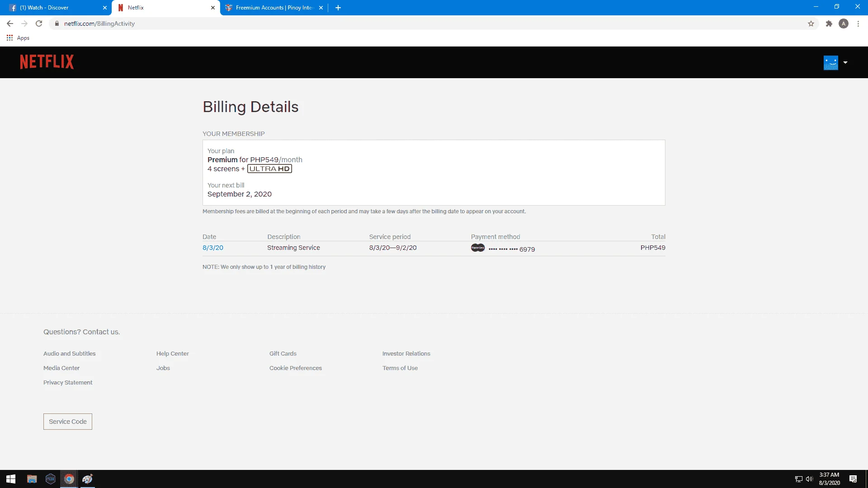Viewport: 868px width, 488px height.
Task: Open File Explorer from the taskbar
Action: click(32, 479)
